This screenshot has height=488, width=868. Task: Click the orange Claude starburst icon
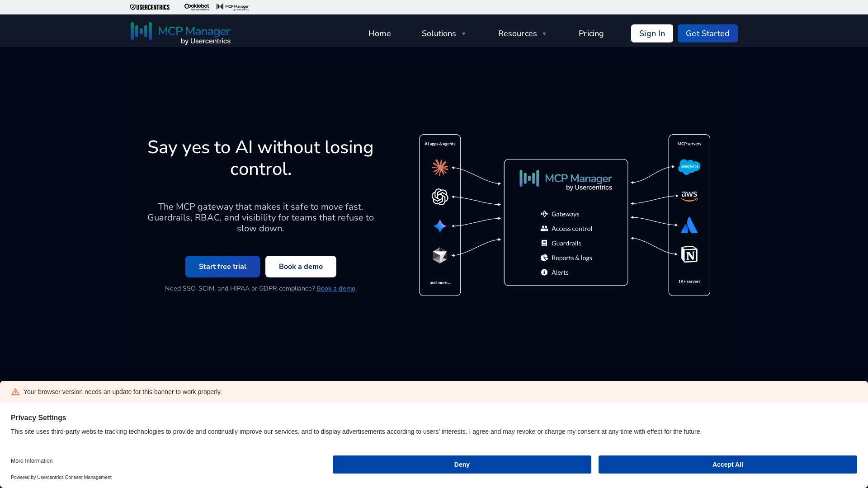(x=440, y=168)
